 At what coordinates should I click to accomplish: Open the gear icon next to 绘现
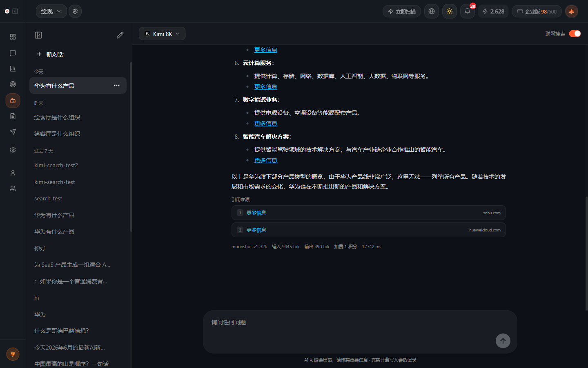pyautogui.click(x=75, y=11)
